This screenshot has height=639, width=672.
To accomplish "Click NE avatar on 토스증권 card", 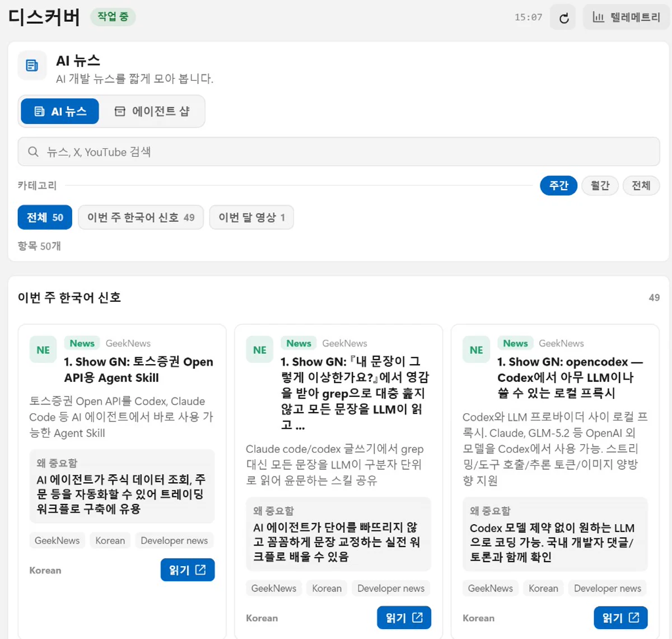I will [x=43, y=350].
